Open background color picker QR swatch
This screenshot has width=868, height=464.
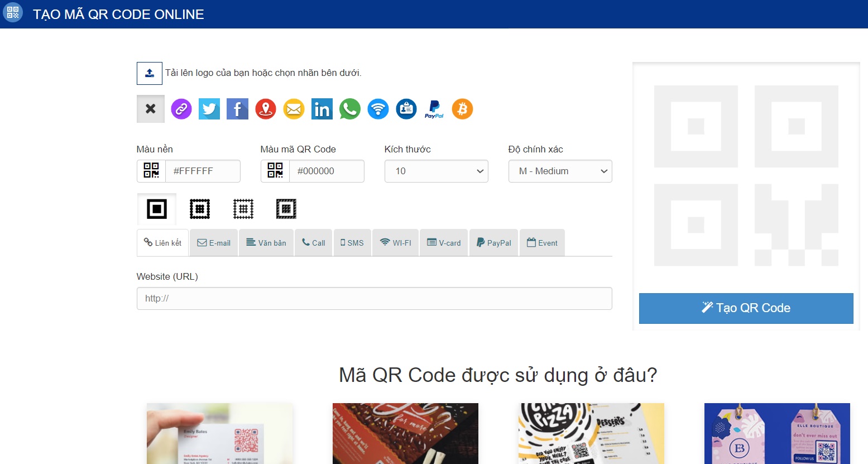[151, 171]
